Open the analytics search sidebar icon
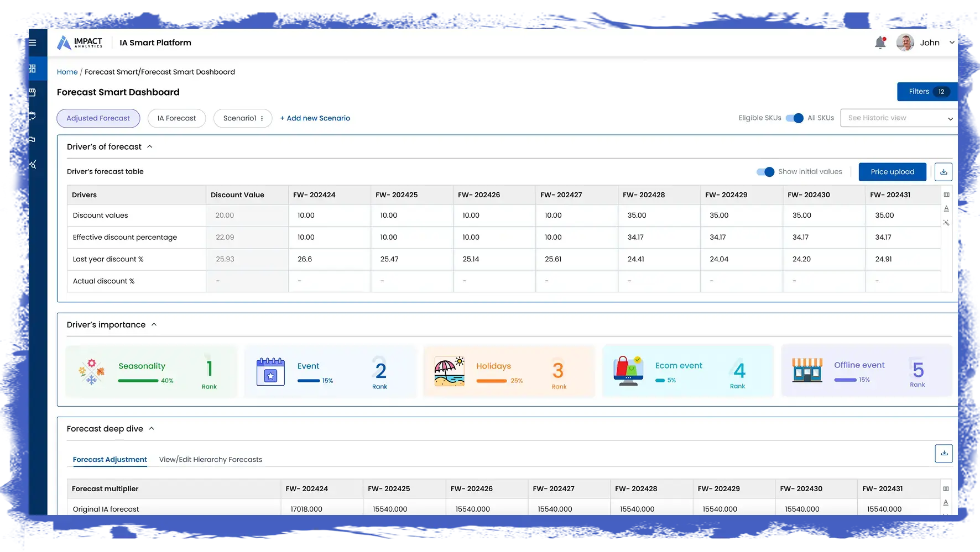 pos(33,164)
